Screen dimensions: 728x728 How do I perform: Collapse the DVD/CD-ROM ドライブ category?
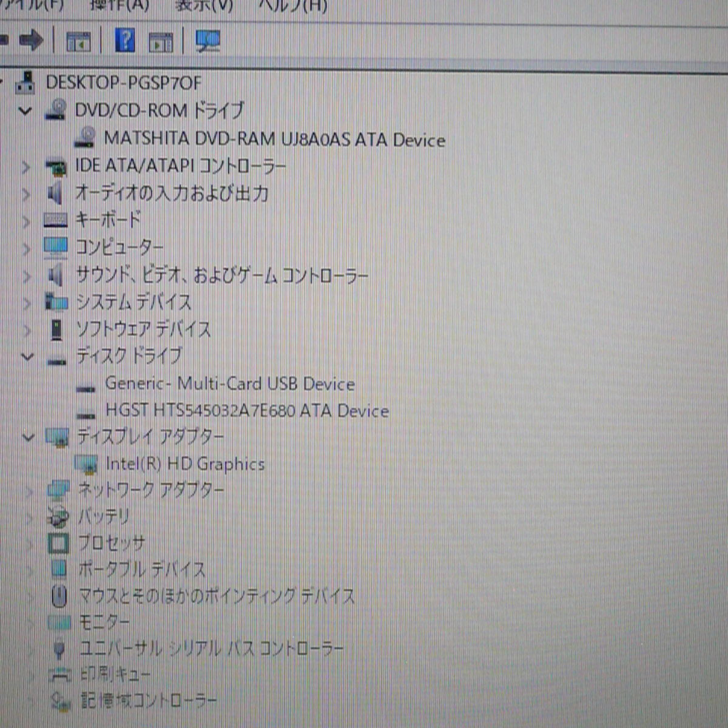[x=25, y=110]
